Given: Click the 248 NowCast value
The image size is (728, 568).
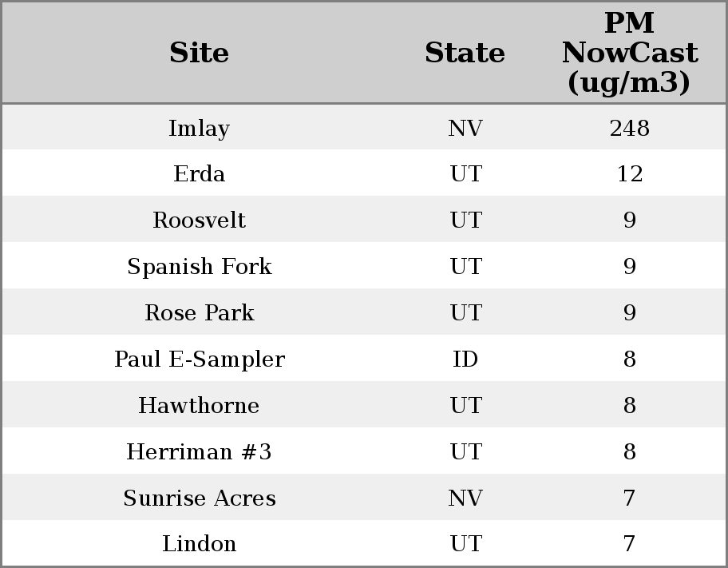Looking at the screenshot, I should 629,128.
